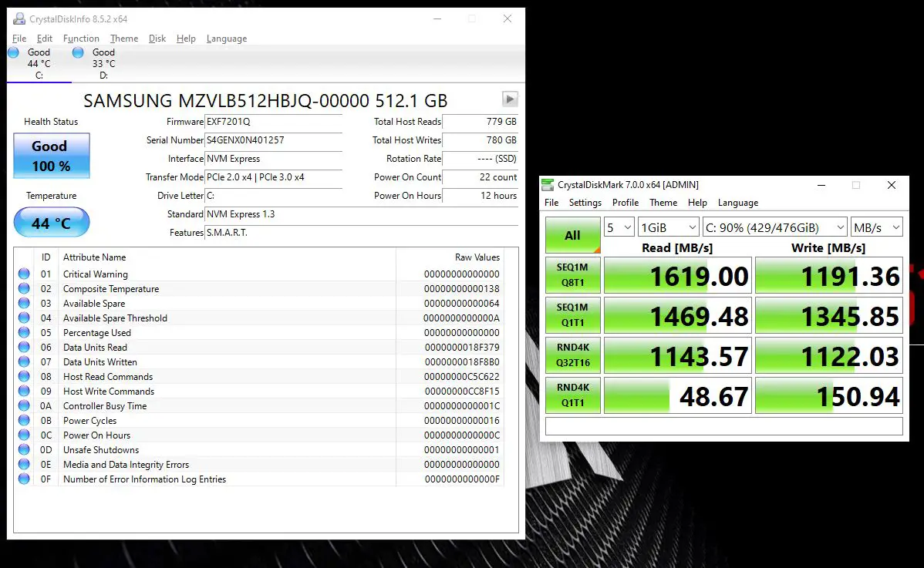Viewport: 924px width, 568px height.
Task: Click the Power On Count value 22 count
Action: click(x=481, y=177)
